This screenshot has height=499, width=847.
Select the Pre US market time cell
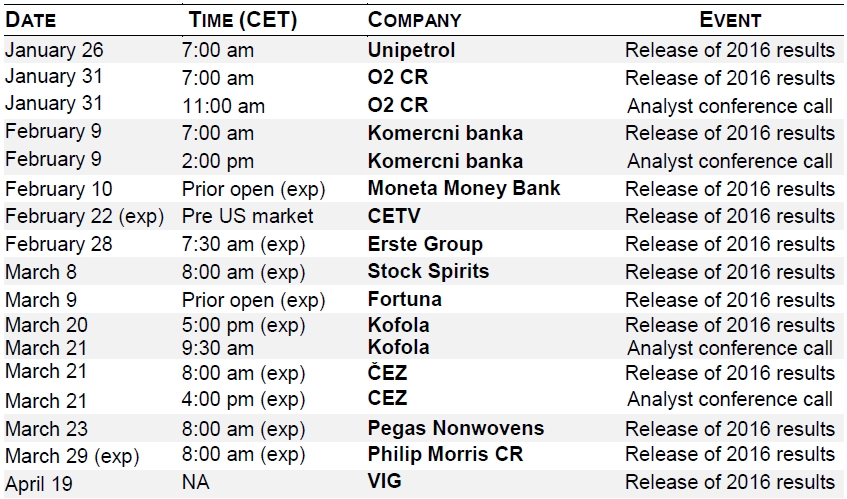(247, 217)
